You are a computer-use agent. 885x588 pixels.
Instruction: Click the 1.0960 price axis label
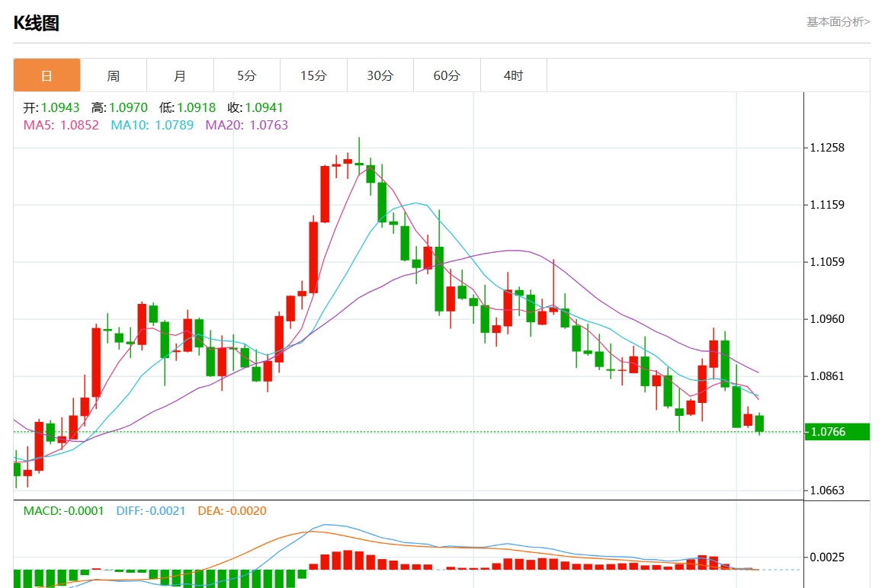pyautogui.click(x=827, y=319)
